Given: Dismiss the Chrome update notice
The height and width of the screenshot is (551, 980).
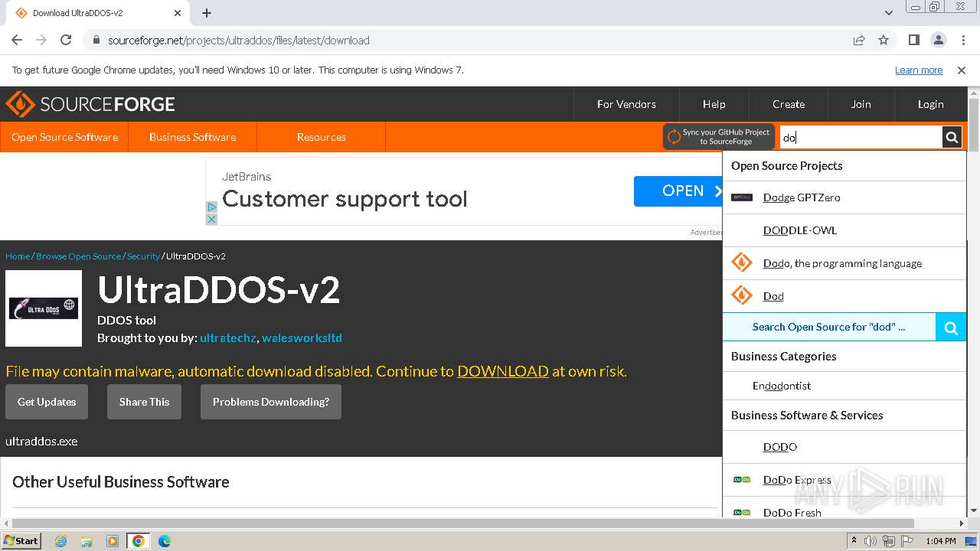Looking at the screenshot, I should click(x=962, y=70).
